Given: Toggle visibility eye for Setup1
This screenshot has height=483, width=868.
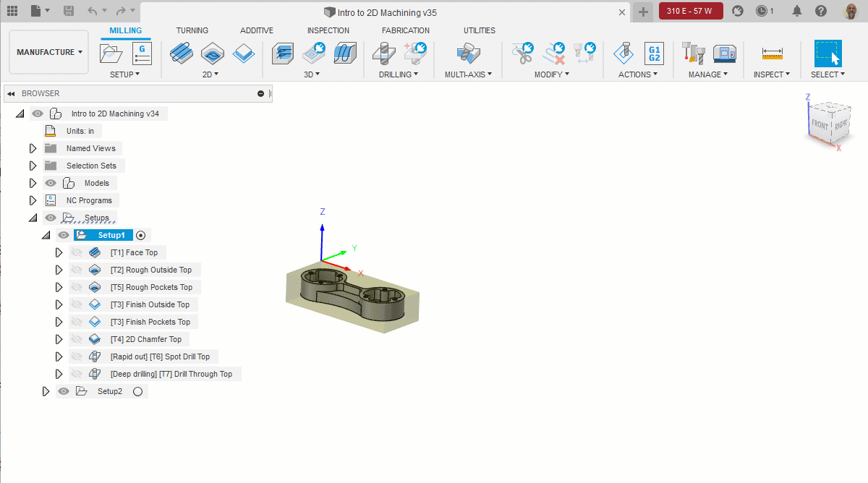Looking at the screenshot, I should pos(64,235).
